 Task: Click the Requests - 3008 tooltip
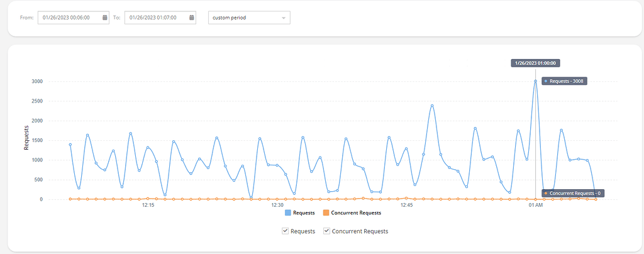point(565,81)
